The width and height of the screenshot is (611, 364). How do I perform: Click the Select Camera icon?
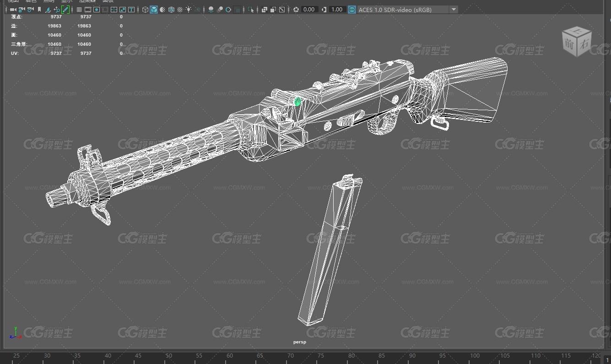pyautogui.click(x=13, y=9)
